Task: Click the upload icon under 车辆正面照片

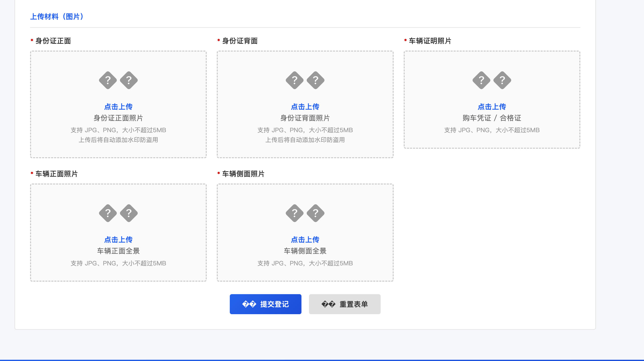Action: (118, 213)
